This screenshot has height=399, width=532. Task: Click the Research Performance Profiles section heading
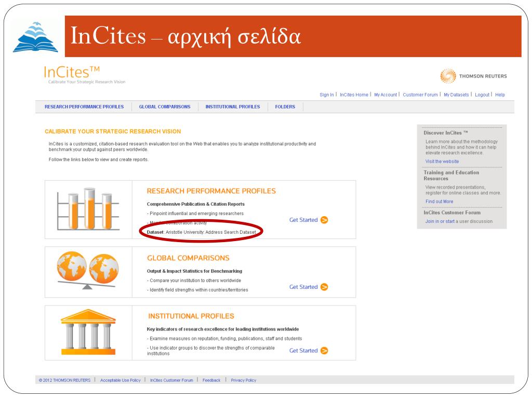point(211,191)
